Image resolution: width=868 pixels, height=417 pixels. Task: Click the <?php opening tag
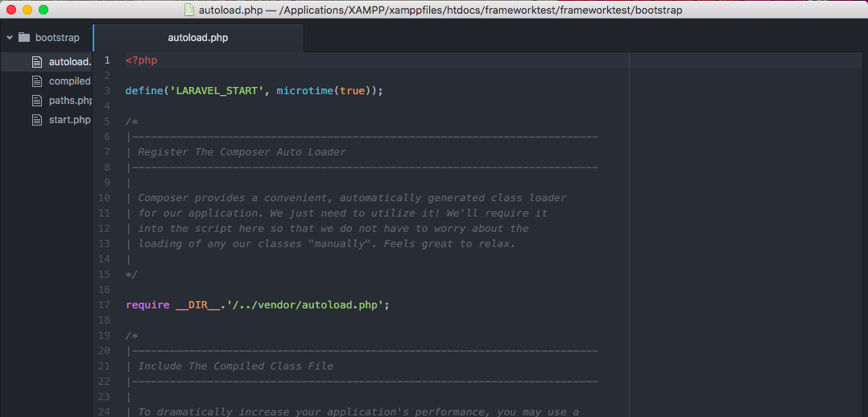(x=141, y=60)
